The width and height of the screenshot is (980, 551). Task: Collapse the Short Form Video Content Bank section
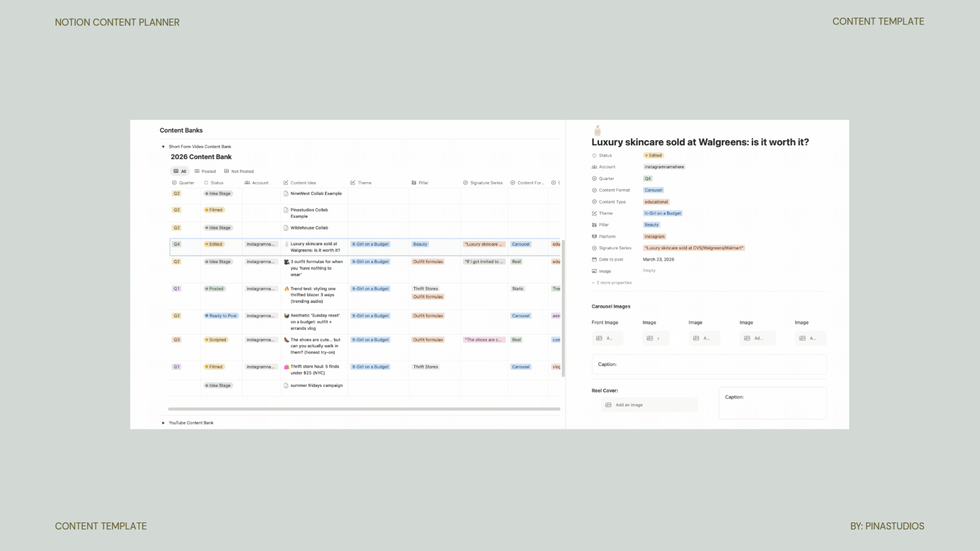pyautogui.click(x=162, y=147)
